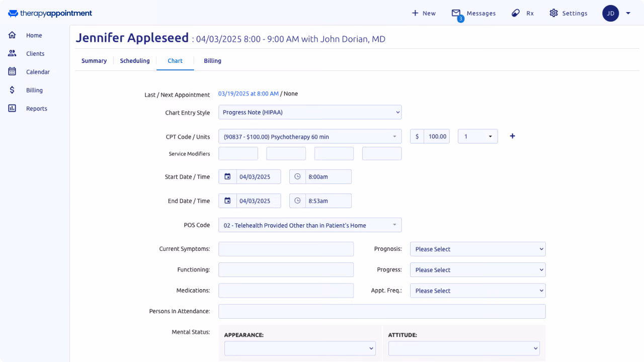Screen dimensions: 644x362
Task: Click the first Service Modifiers field
Action: (238, 153)
